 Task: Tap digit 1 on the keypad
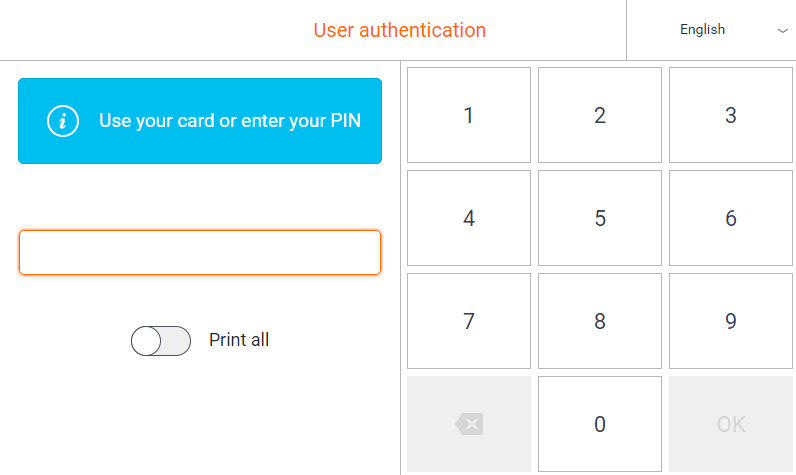pos(469,115)
